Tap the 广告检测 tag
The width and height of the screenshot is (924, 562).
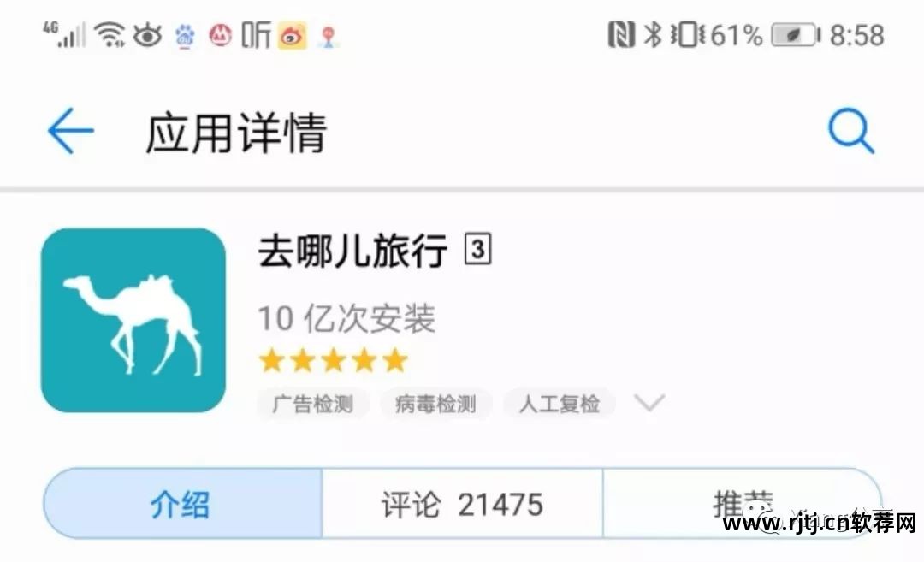coord(313,404)
